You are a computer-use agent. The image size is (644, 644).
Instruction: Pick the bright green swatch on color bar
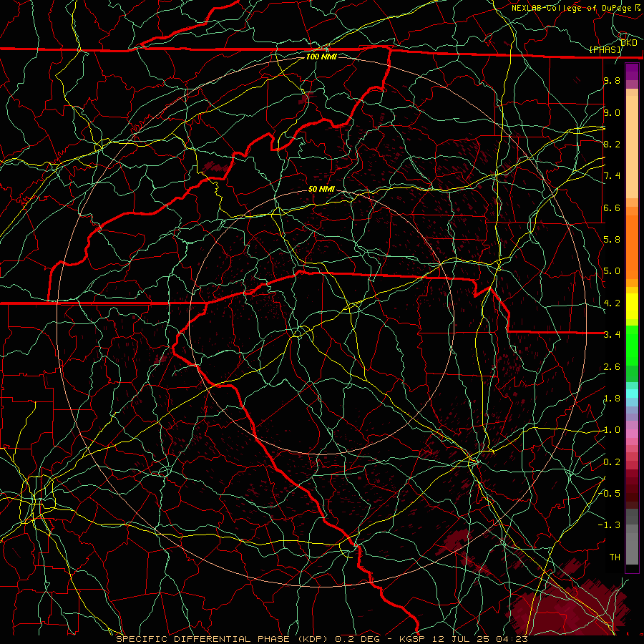click(x=632, y=345)
